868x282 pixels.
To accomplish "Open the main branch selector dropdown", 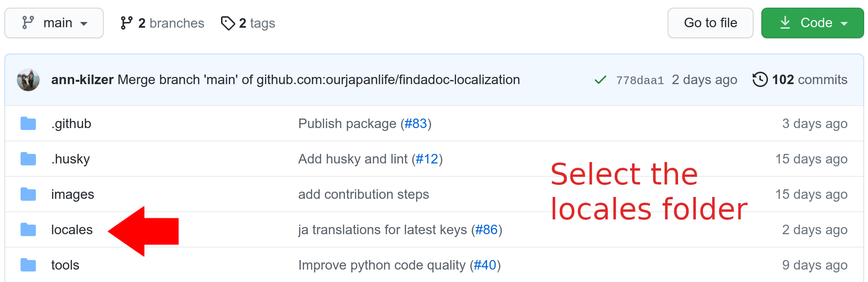I will click(x=54, y=23).
